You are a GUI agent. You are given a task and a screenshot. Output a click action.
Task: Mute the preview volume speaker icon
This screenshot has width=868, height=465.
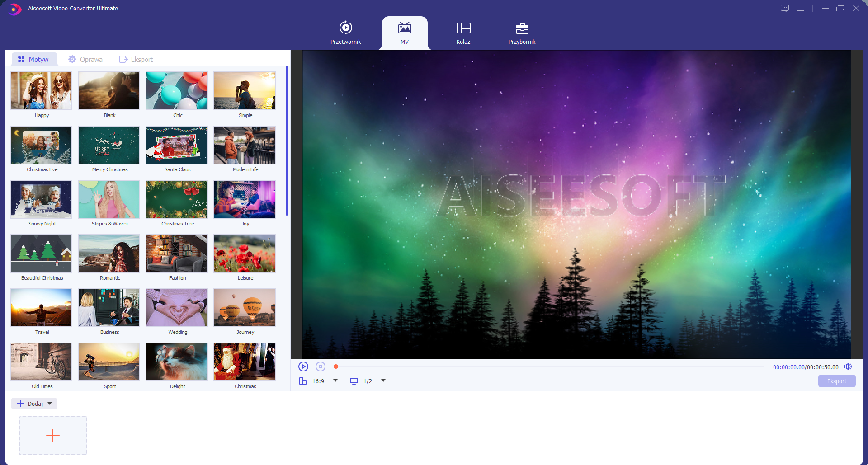[848, 366]
